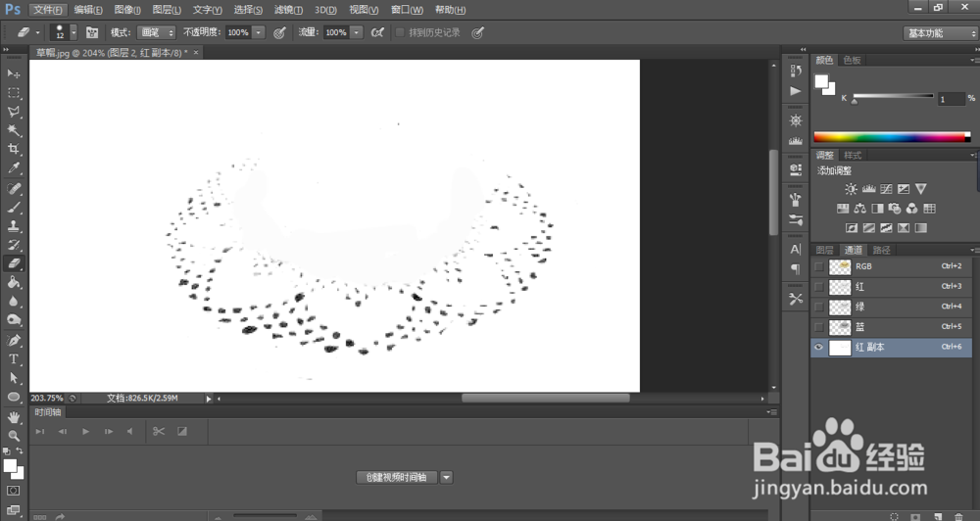Open the Opacity slider dropdown
This screenshot has height=521, width=980.
pyautogui.click(x=259, y=32)
